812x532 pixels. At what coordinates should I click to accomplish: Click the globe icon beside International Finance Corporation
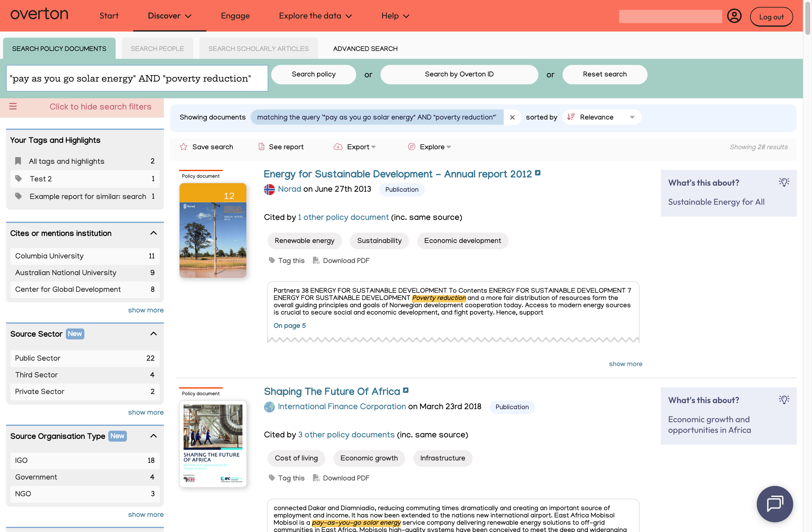point(269,407)
